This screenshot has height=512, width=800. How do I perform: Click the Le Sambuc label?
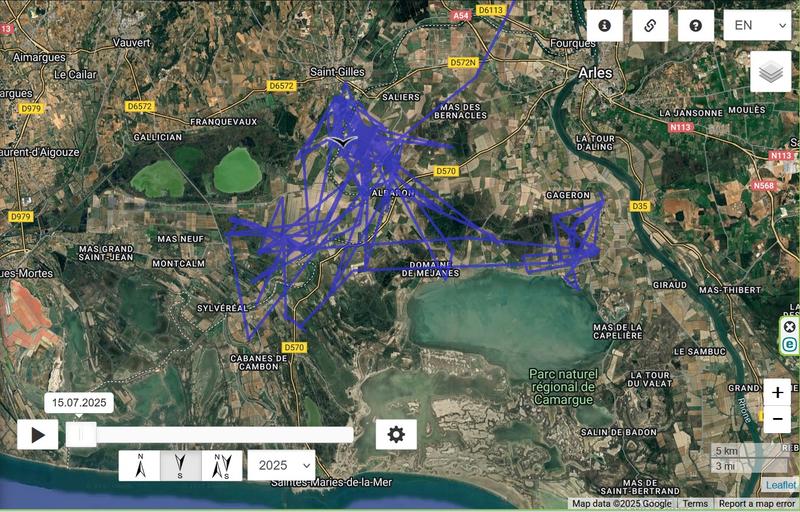coord(699,351)
